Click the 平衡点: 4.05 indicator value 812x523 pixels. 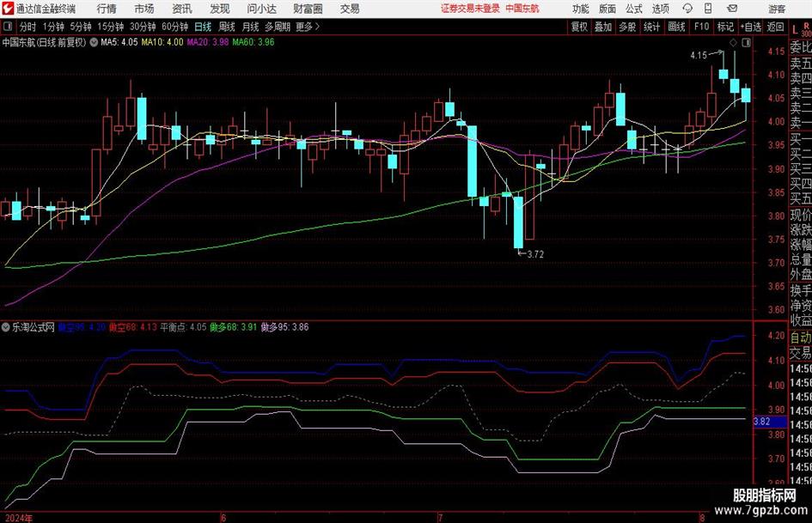click(x=183, y=326)
